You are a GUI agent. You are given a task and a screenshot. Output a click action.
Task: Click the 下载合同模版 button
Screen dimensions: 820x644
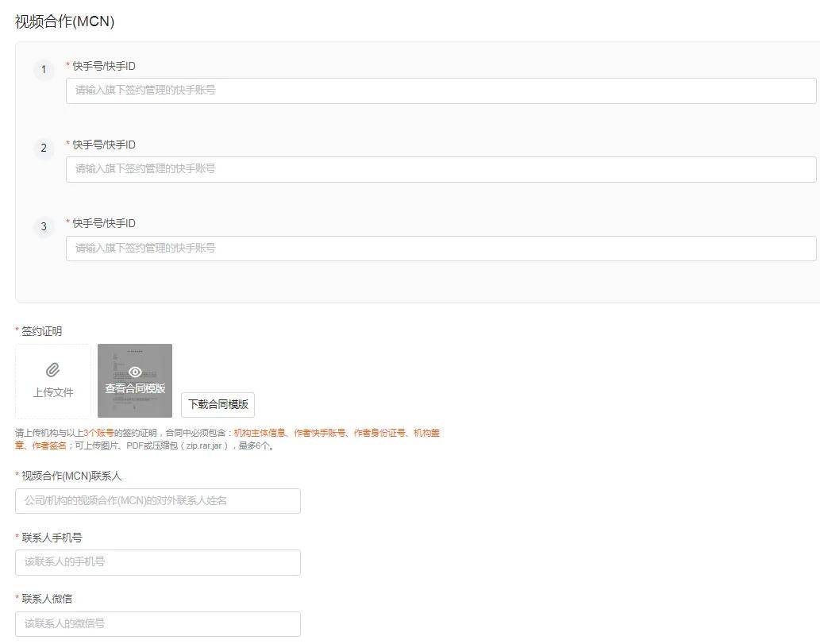click(218, 404)
